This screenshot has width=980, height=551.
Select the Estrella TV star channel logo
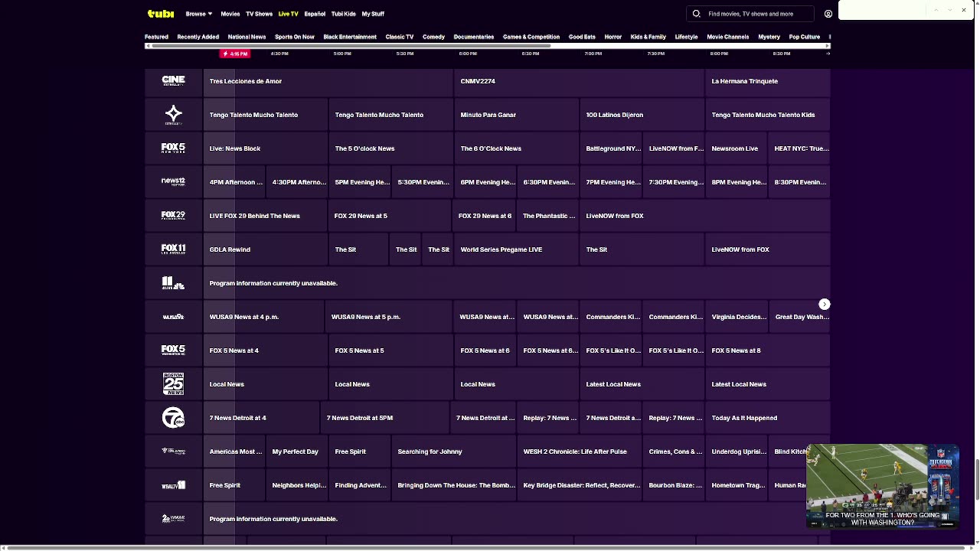pyautogui.click(x=173, y=115)
